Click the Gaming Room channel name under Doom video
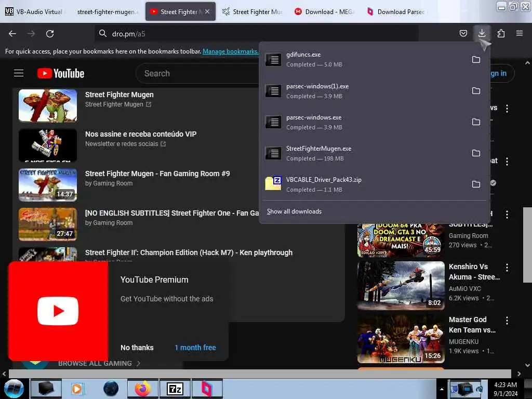Screen dimensions: 532x399 (x=468, y=236)
